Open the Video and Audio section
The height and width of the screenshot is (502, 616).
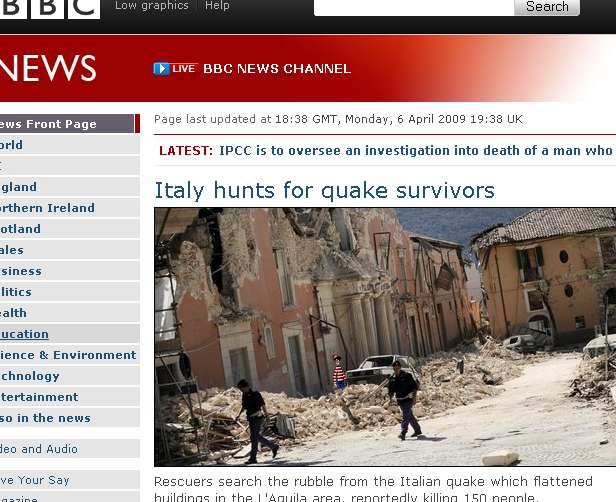click(x=70, y=449)
